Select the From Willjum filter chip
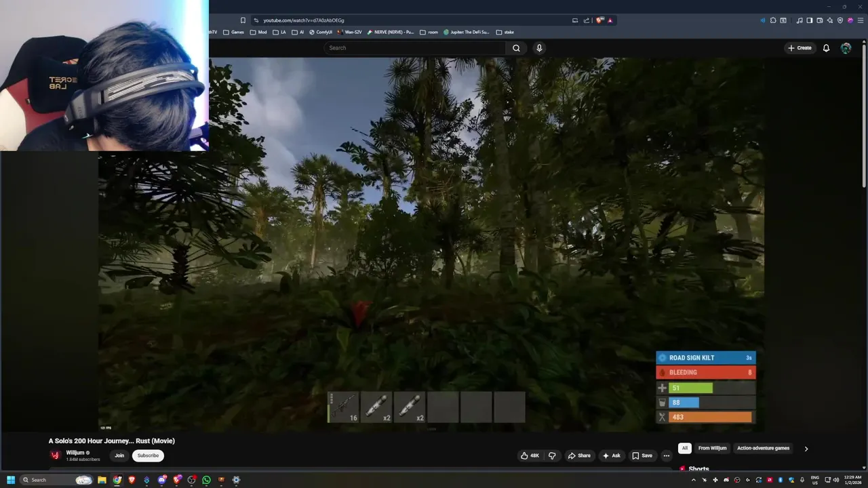Image resolution: width=868 pixels, height=488 pixels. pos(712,448)
